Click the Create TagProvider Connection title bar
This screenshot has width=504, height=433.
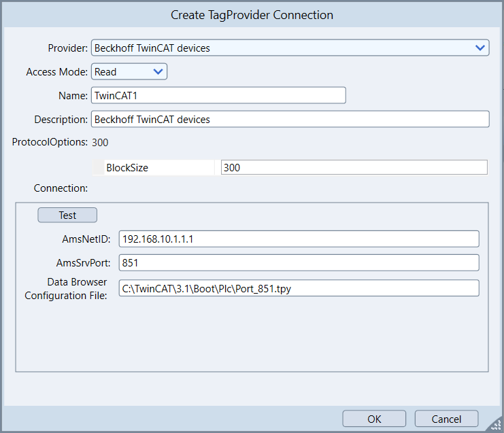(x=252, y=14)
